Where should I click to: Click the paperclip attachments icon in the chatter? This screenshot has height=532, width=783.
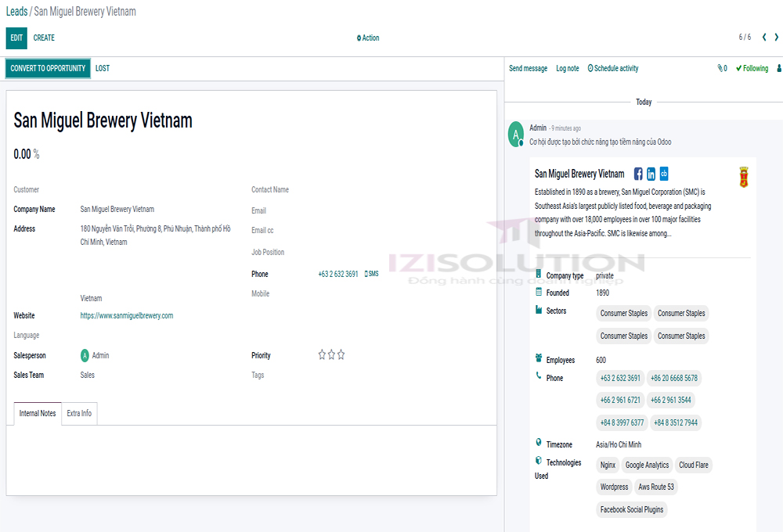coord(719,68)
